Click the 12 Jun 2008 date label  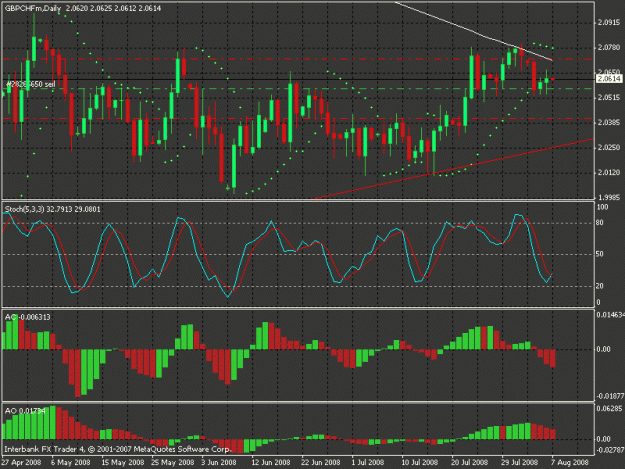click(x=271, y=462)
